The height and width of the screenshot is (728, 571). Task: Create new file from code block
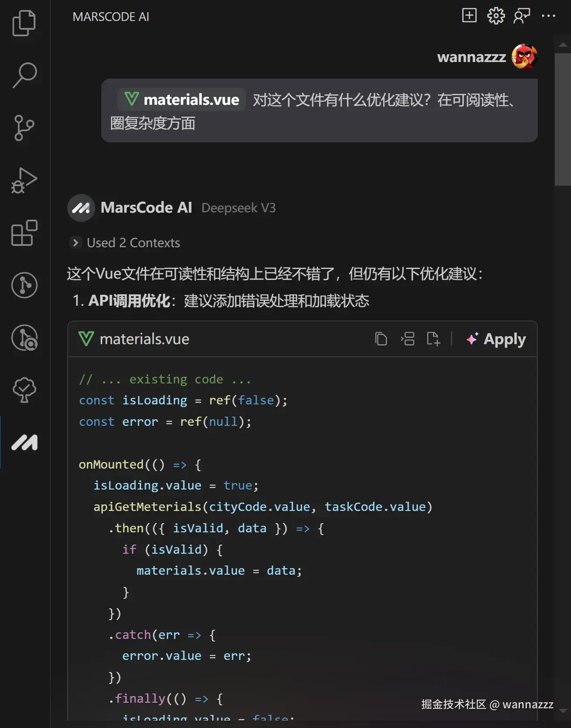[x=433, y=339]
